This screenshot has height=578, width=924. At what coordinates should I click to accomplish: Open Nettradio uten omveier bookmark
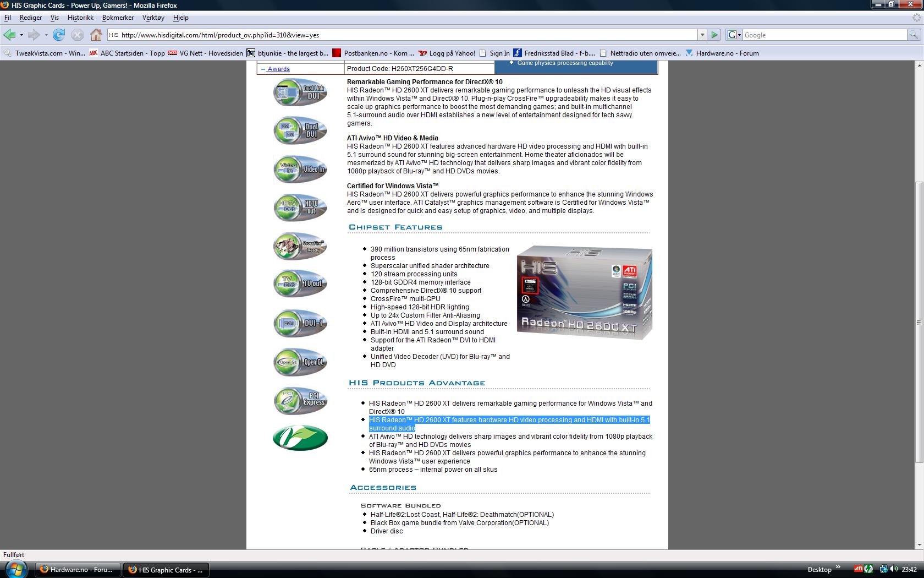tap(640, 53)
